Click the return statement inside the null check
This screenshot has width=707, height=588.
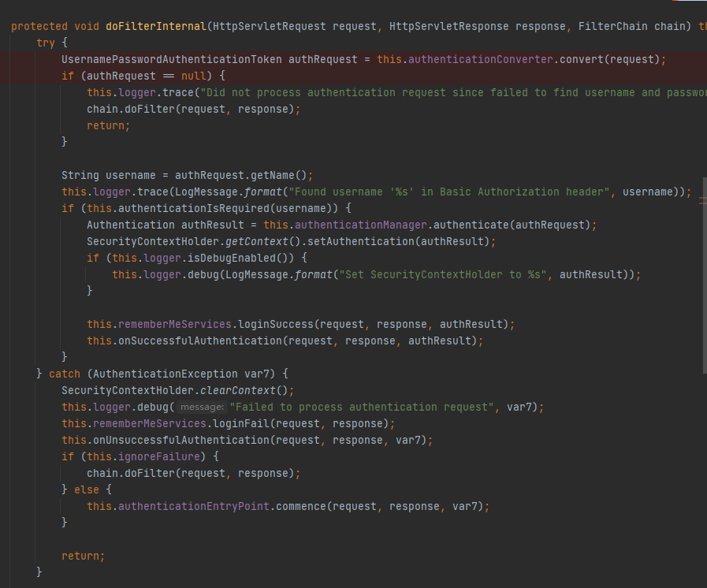(108, 125)
